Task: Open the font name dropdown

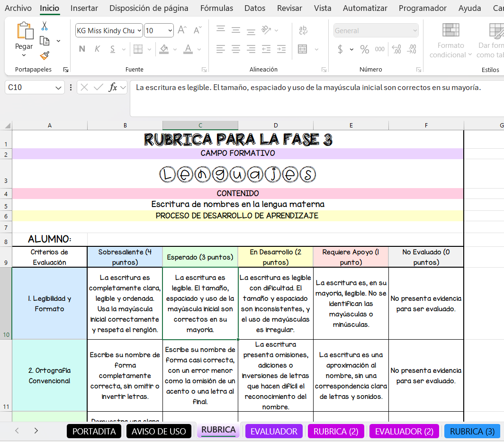Action: click(x=139, y=31)
